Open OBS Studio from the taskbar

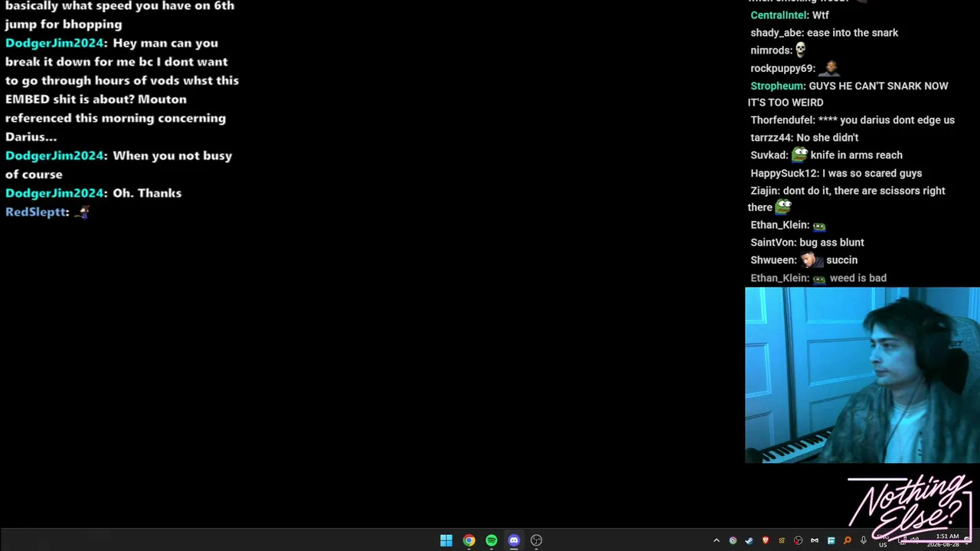536,540
